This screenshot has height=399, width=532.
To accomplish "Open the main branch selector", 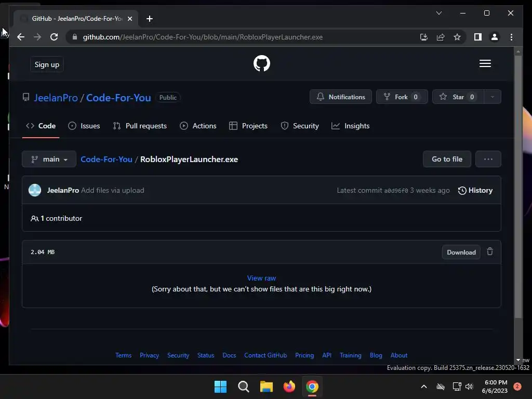I will pyautogui.click(x=49, y=159).
